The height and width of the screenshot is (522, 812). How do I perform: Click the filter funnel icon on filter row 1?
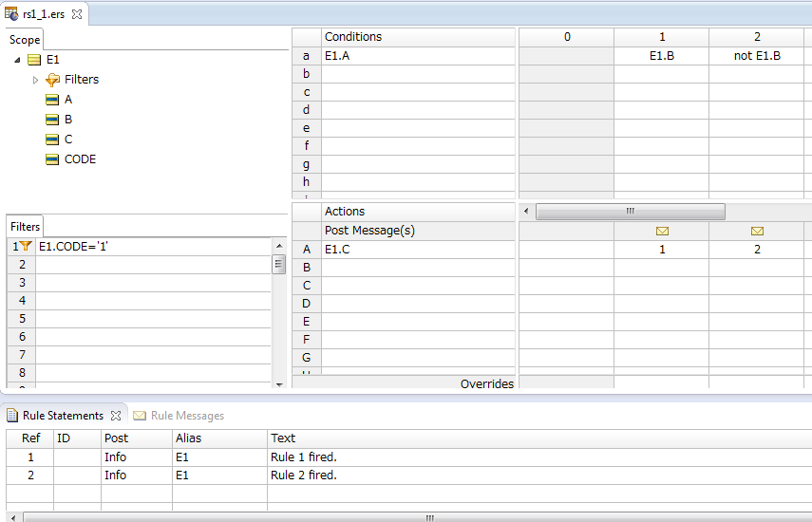(26, 246)
